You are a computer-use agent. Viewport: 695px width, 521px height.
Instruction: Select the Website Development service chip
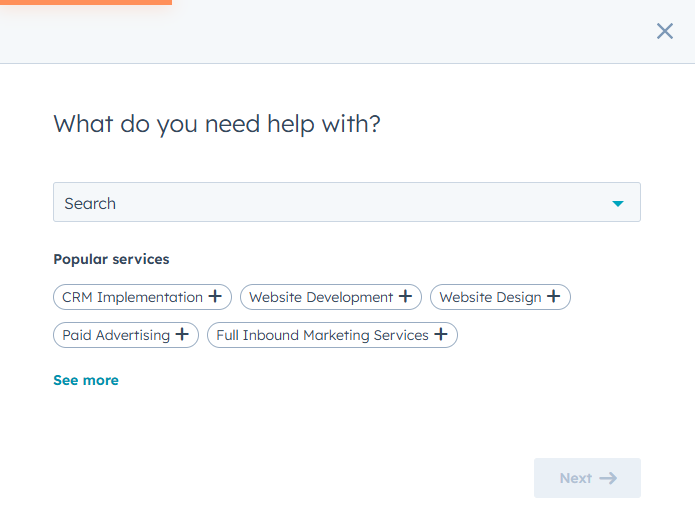(x=331, y=297)
